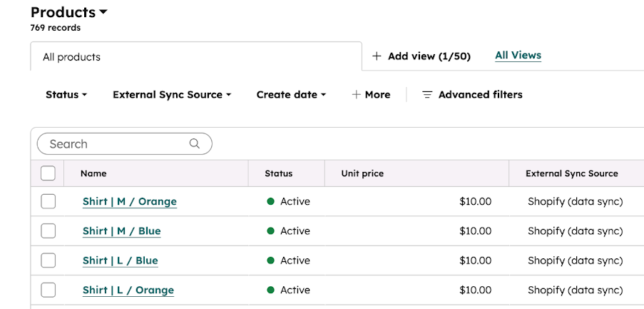The image size is (644, 309).
Task: Click Add view (1/50)
Action: tap(421, 56)
